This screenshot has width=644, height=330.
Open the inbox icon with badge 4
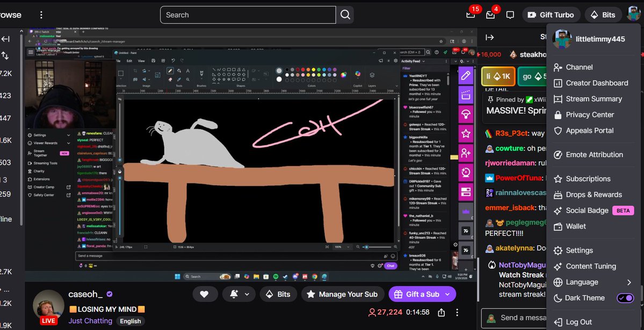click(x=490, y=15)
